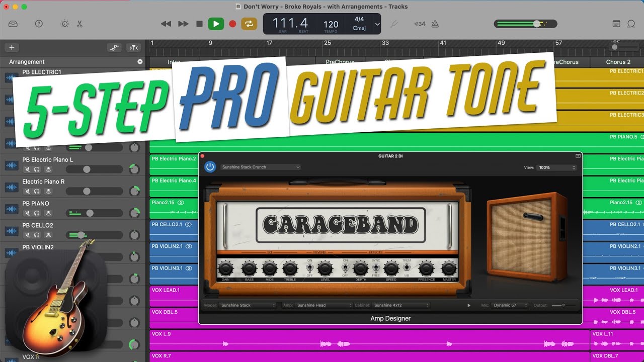Image resolution: width=644 pixels, height=362 pixels.
Task: Select the Electric Piano R track icon
Action: coord(12,188)
